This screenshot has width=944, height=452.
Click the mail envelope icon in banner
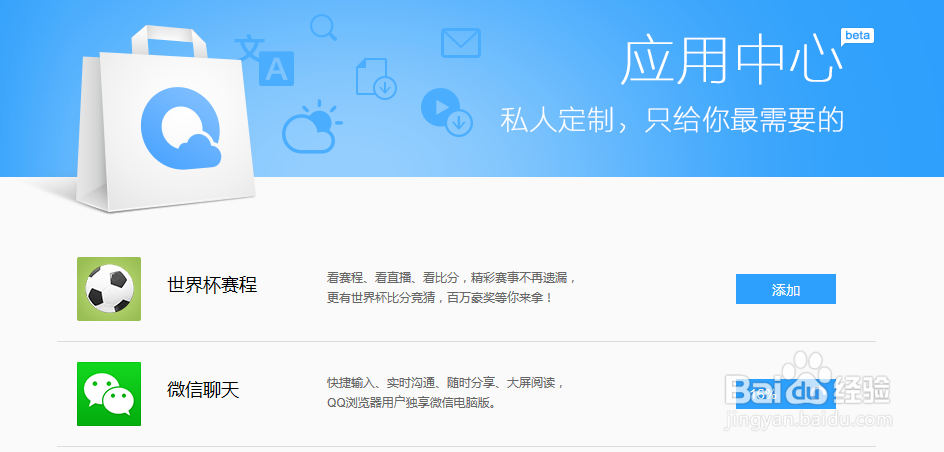[461, 43]
